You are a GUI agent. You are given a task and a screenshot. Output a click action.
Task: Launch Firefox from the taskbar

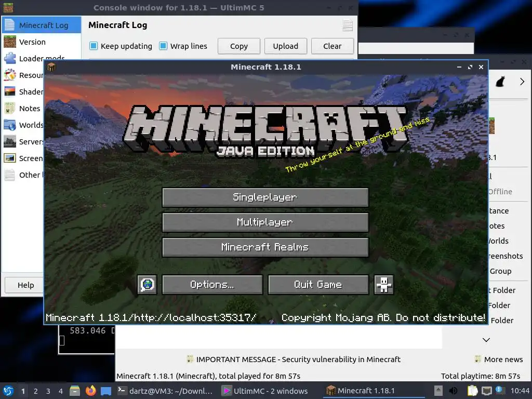click(90, 391)
